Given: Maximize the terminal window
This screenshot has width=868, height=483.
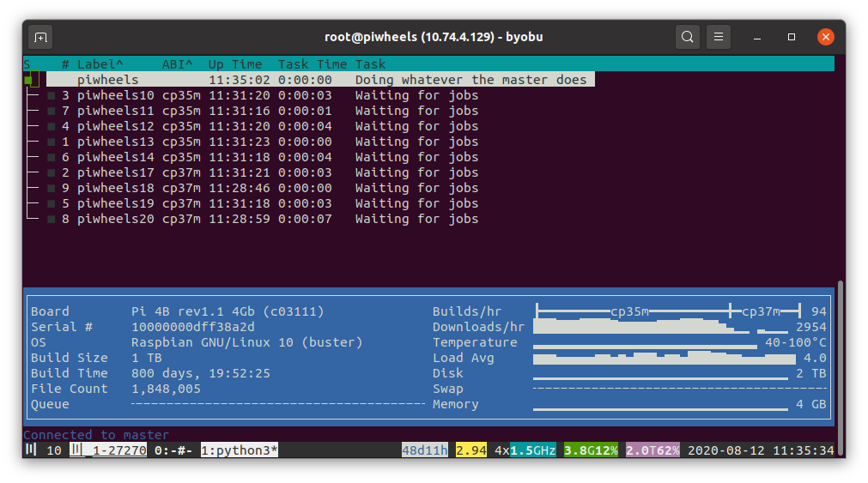Looking at the screenshot, I should 792,37.
